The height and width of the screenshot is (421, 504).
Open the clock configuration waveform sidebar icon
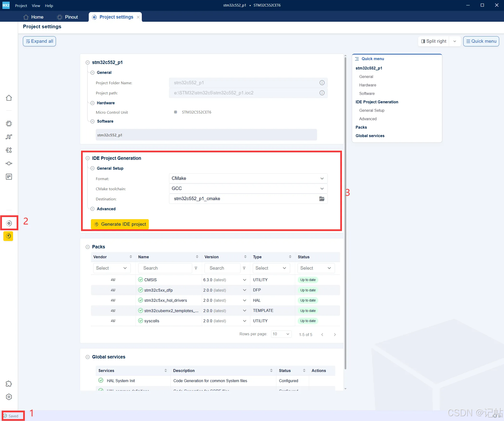[9, 137]
